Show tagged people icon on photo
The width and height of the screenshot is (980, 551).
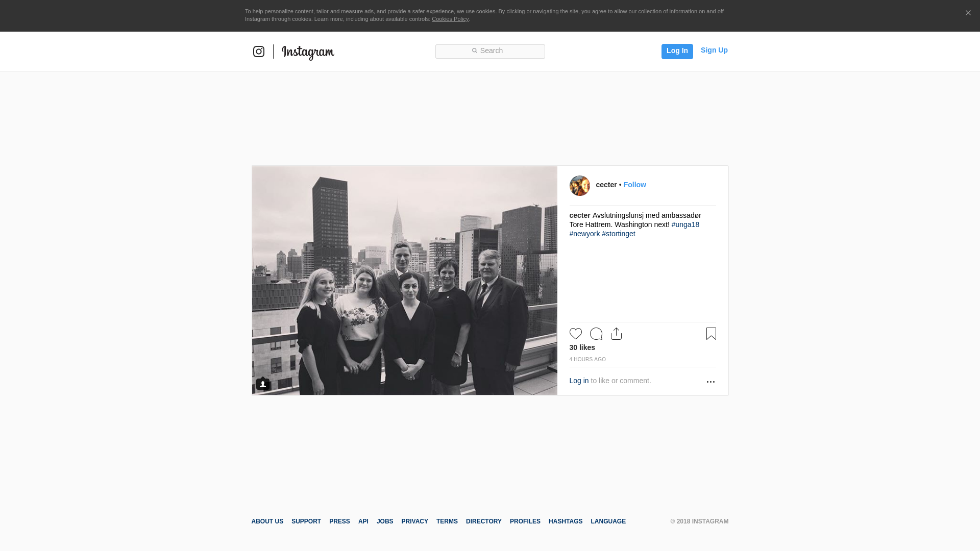263,384
